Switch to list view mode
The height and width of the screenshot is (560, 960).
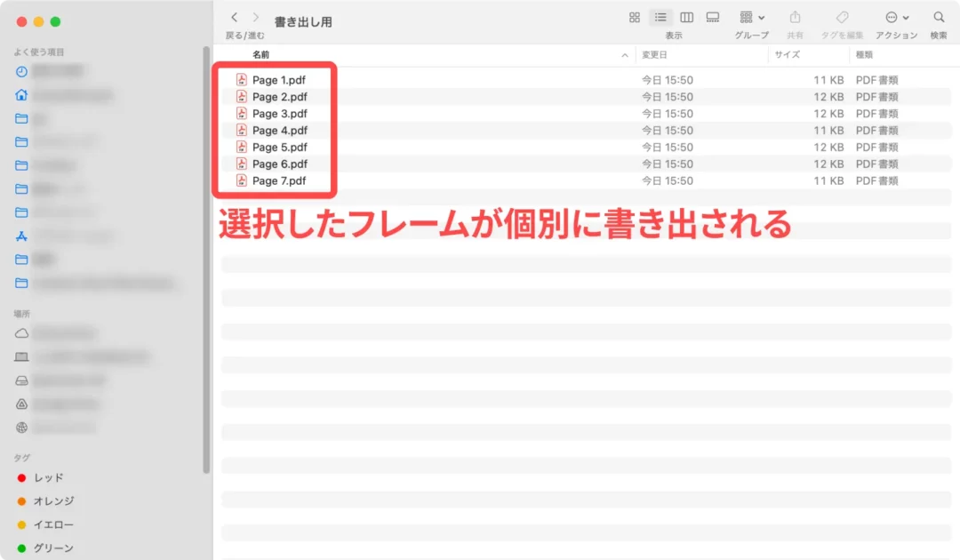[x=660, y=18]
